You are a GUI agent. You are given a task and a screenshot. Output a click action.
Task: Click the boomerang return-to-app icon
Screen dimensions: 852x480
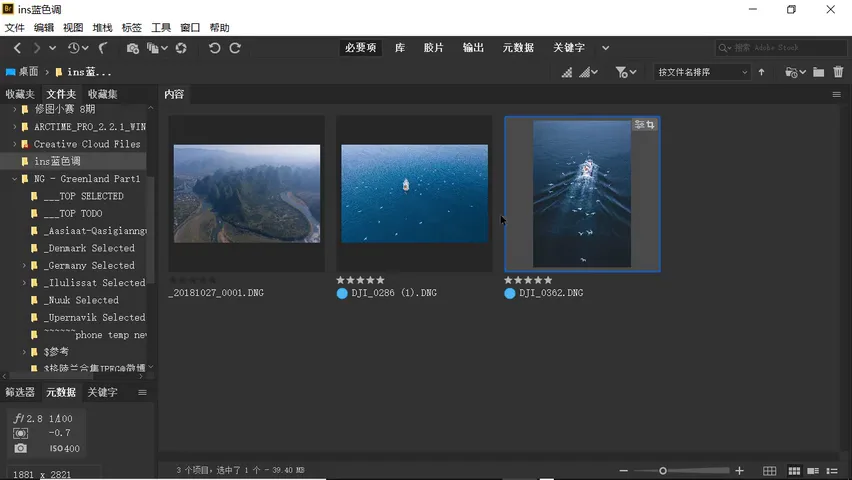coord(103,48)
